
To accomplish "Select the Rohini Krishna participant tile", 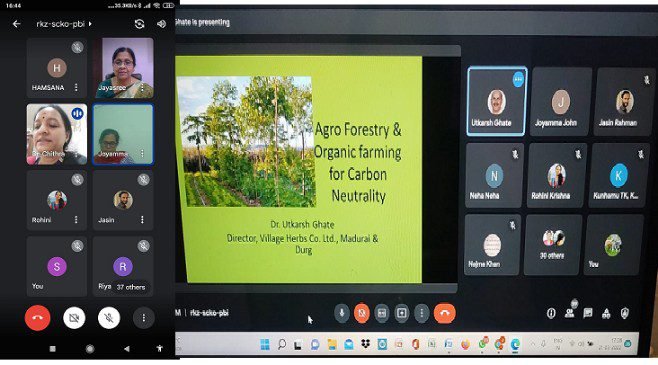I will (556, 175).
